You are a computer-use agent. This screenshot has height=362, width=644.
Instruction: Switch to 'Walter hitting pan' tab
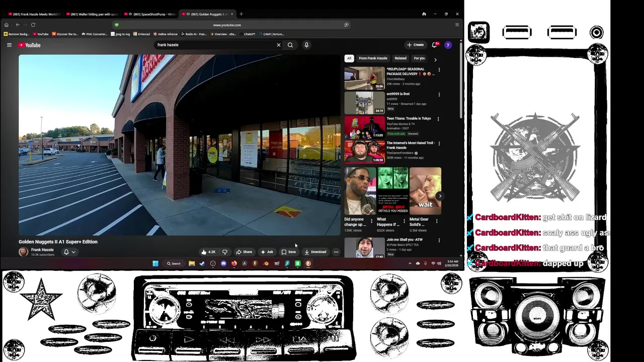click(92, 14)
